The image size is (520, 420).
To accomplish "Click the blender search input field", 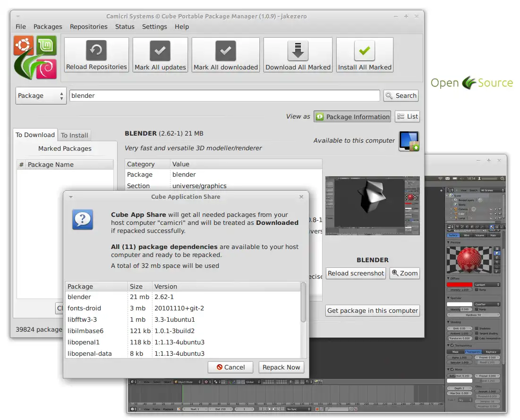I will point(224,95).
